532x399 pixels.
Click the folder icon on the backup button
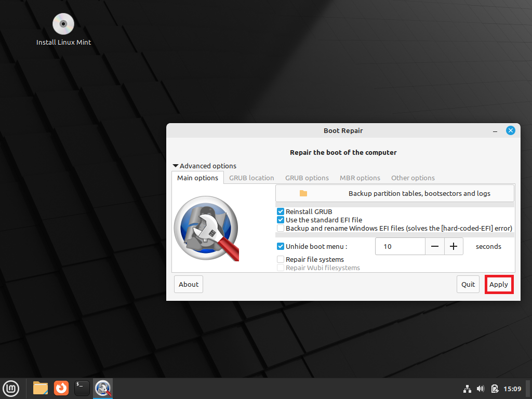point(303,193)
